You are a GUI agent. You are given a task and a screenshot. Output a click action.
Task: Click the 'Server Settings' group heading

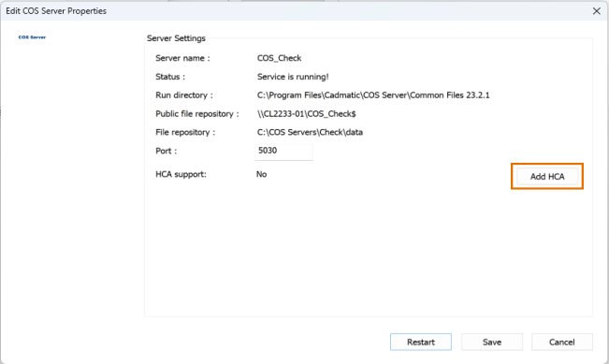176,38
